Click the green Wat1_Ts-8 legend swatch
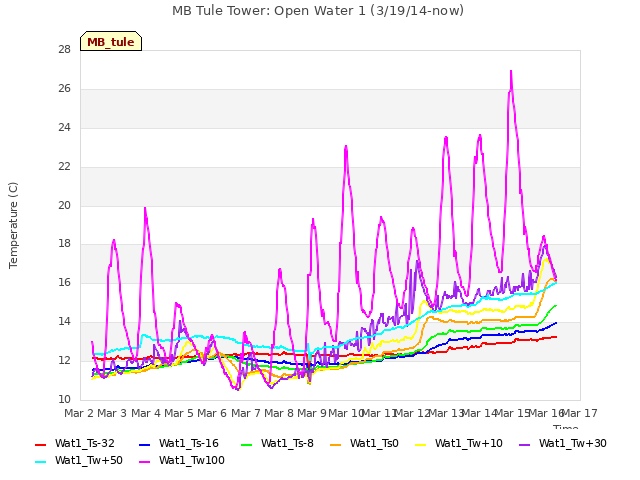640x480 pixels. [x=247, y=444]
